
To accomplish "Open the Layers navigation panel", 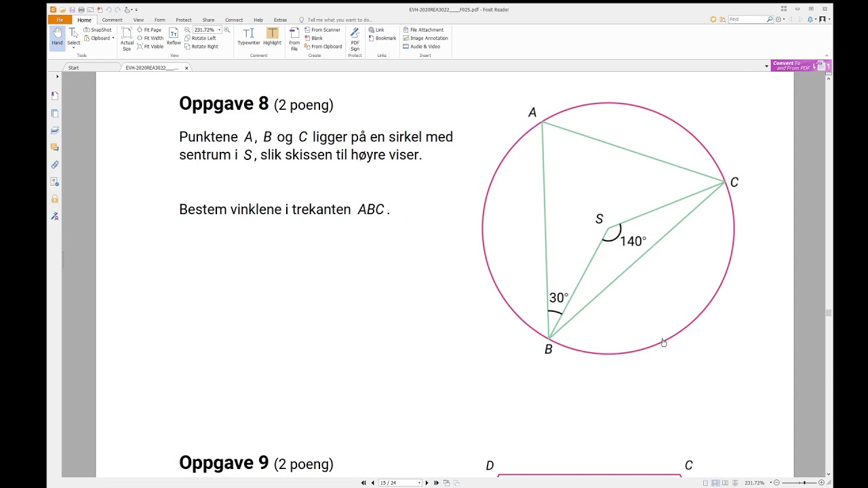I will (x=55, y=130).
